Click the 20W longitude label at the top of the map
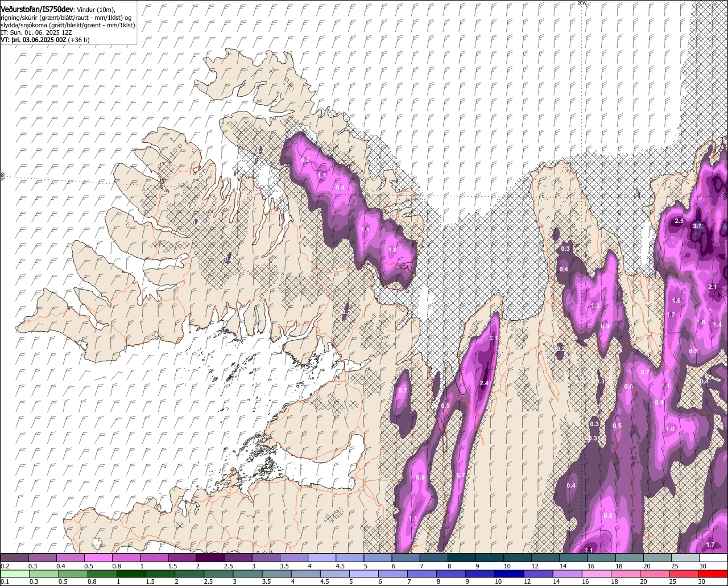Image resolution: width=728 pixels, height=586 pixels. click(x=581, y=3)
